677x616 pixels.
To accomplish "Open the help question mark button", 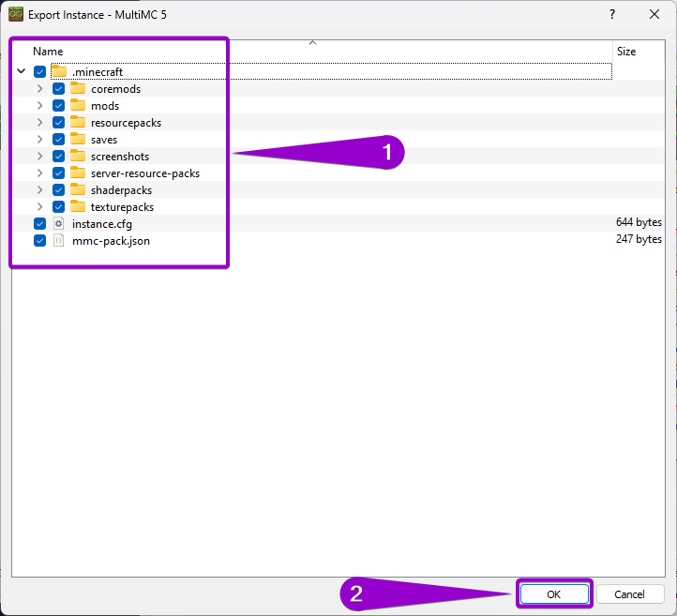I will 612,14.
